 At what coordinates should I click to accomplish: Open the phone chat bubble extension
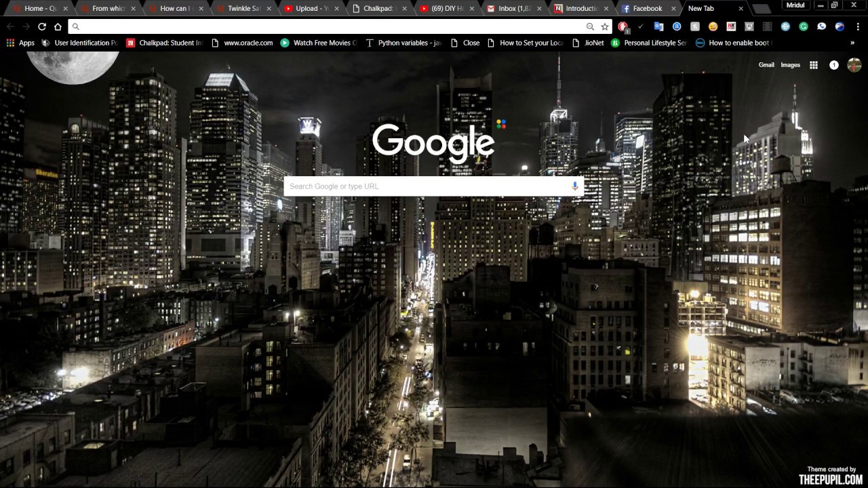pyautogui.click(x=821, y=26)
